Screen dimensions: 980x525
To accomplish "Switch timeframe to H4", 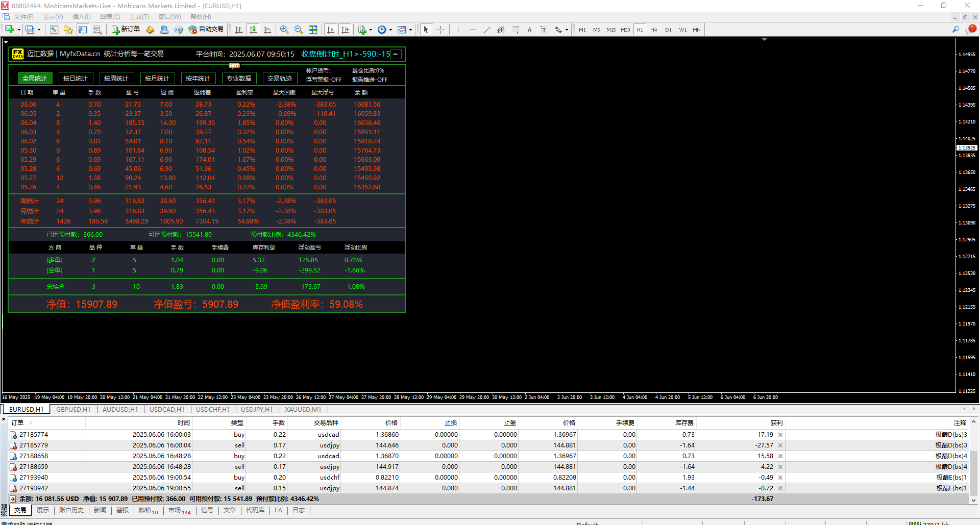I will click(654, 30).
